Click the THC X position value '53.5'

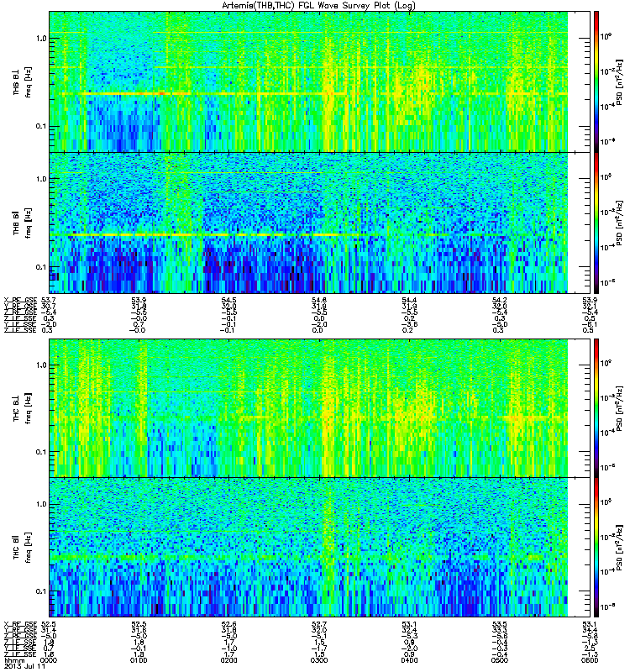tap(499, 624)
